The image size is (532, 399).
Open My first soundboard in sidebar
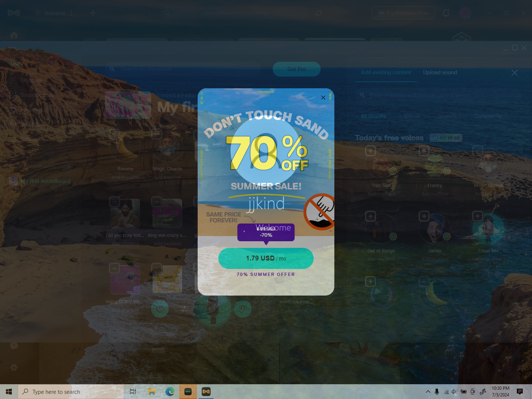pyautogui.click(x=40, y=181)
